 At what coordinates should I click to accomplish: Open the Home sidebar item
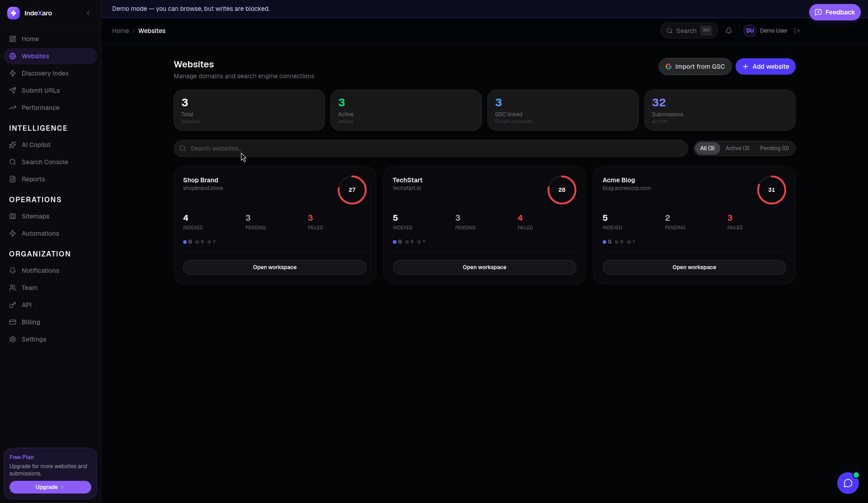[50, 39]
